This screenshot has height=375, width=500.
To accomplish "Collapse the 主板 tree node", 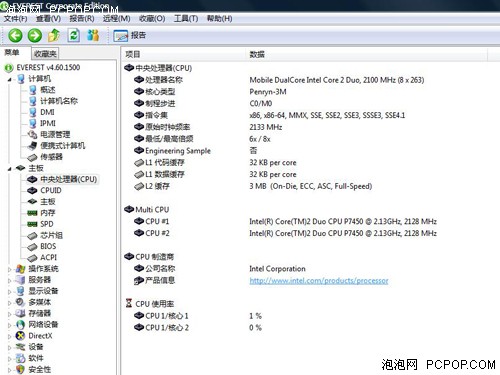I will coord(10,169).
